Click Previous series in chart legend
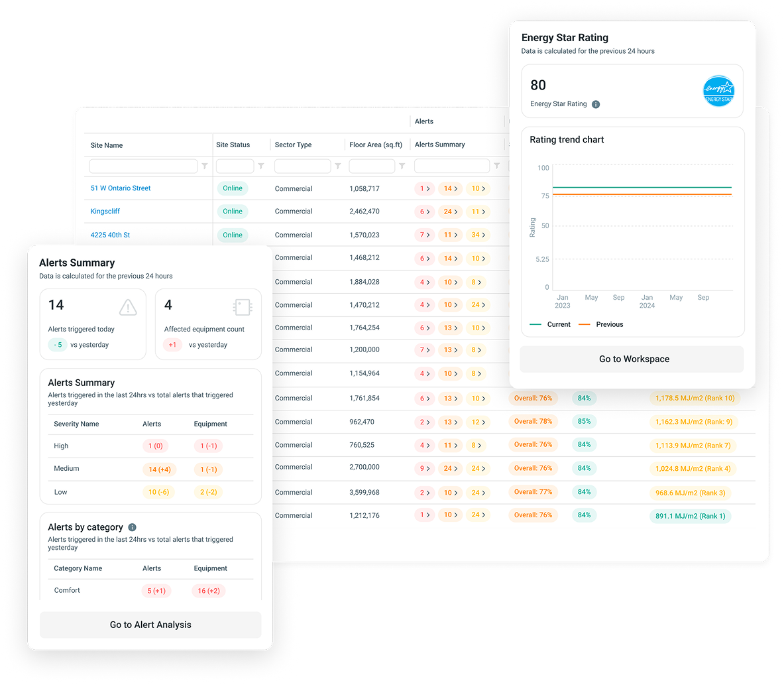The width and height of the screenshot is (784, 685). 601,324
